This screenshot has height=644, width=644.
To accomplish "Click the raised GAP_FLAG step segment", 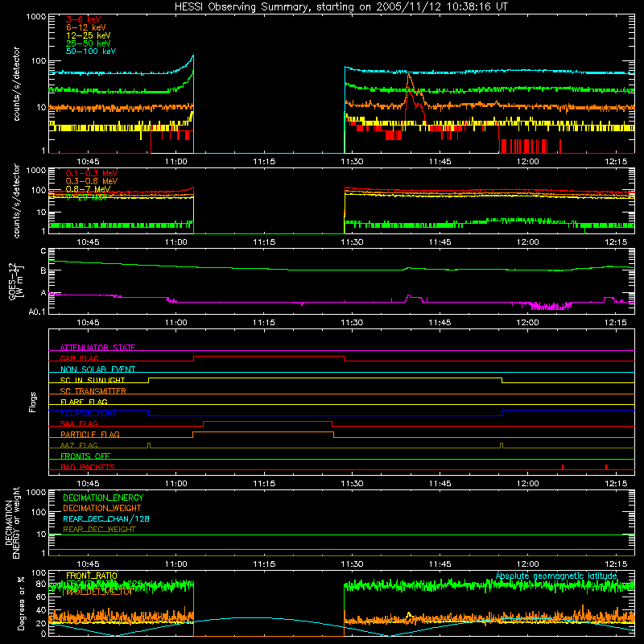I will [x=269, y=356].
